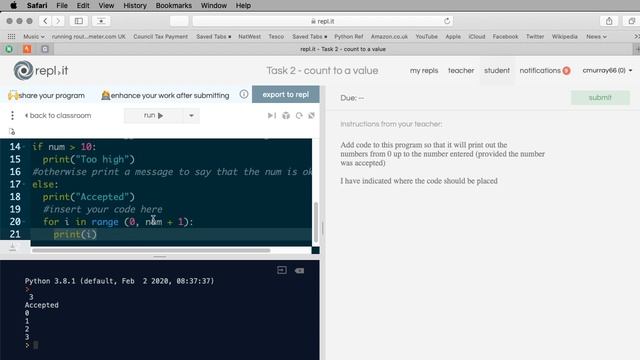Click the console popout icon

[x=282, y=270]
